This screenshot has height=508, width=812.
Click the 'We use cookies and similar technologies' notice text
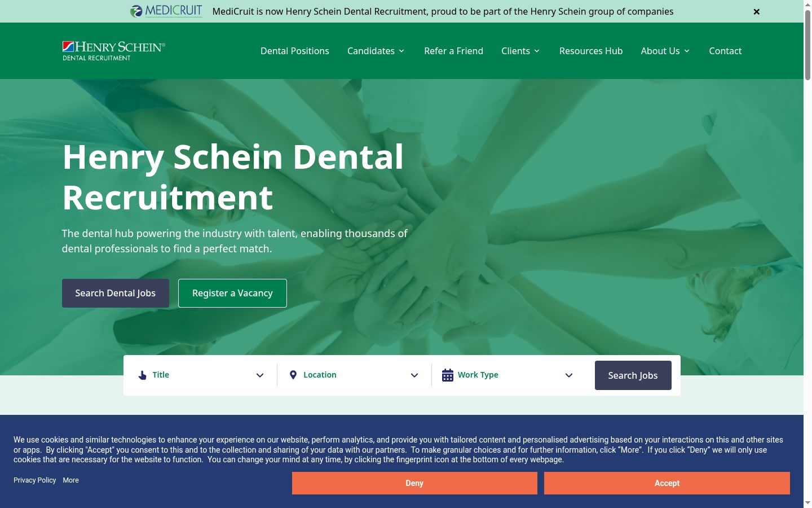pos(399,450)
